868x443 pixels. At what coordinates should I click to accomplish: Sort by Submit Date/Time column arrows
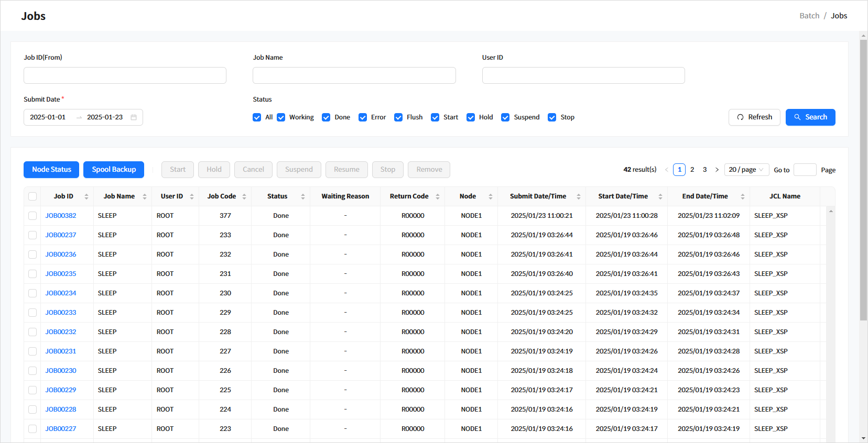tap(579, 196)
